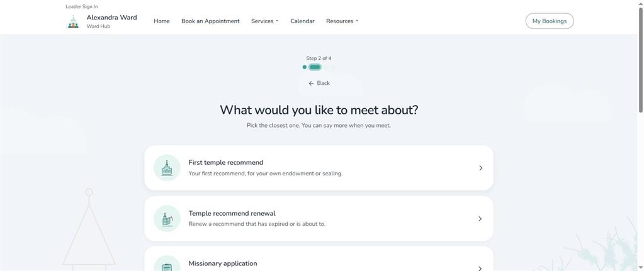Screen dimensions: 644x271
Task: Open the My Bookings button
Action: pos(550,21)
